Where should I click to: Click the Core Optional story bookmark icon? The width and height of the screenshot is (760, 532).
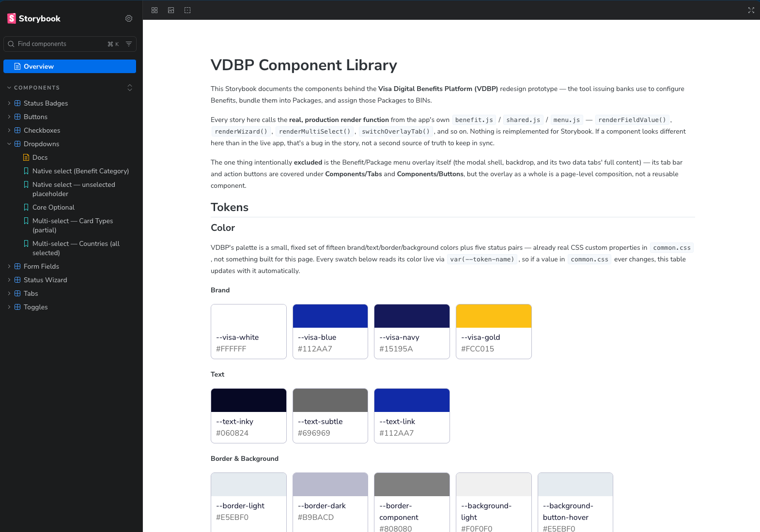click(x=26, y=207)
